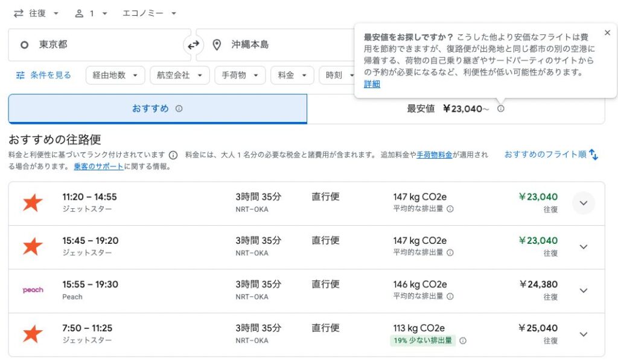Click the swap origin and destination icon
This screenshot has width=618, height=364.
[193, 44]
